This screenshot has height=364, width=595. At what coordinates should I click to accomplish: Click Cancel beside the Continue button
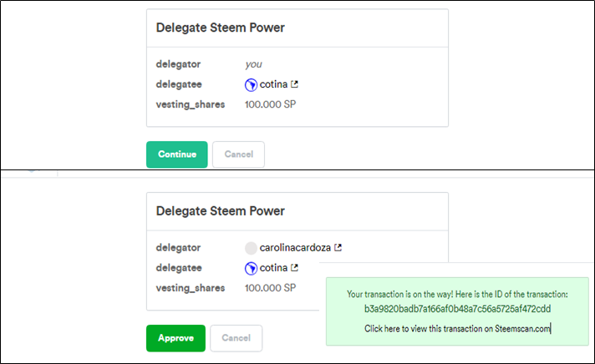pyautogui.click(x=238, y=154)
